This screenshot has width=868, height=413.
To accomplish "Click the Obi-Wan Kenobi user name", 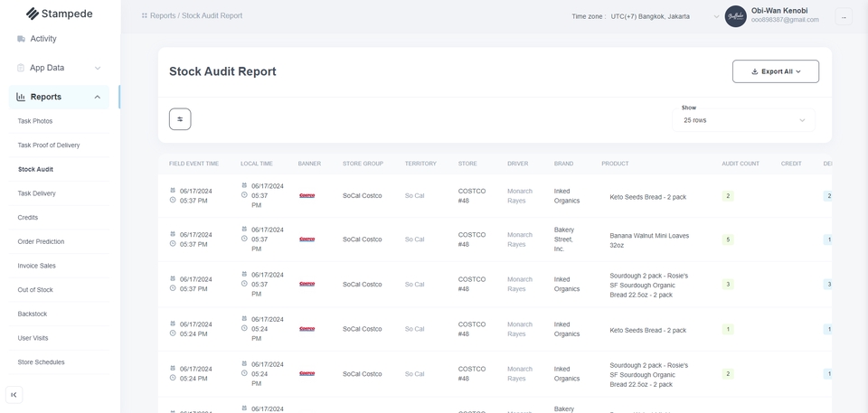I will coord(778,11).
